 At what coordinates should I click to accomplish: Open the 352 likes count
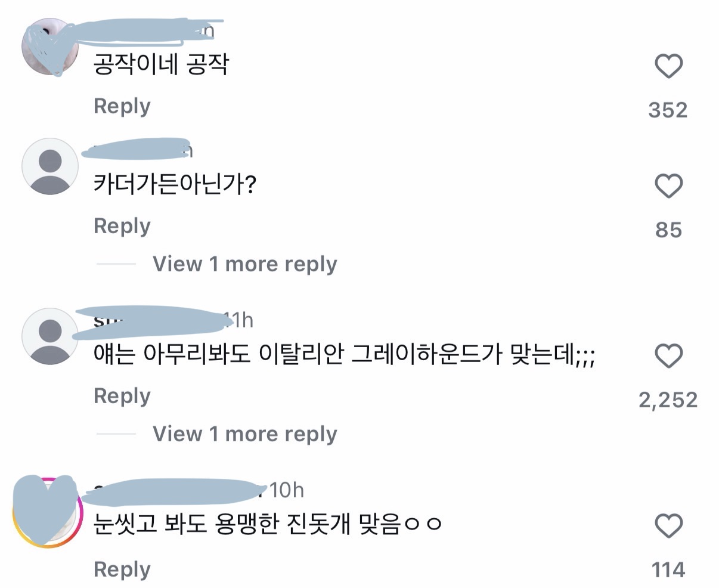coord(668,110)
